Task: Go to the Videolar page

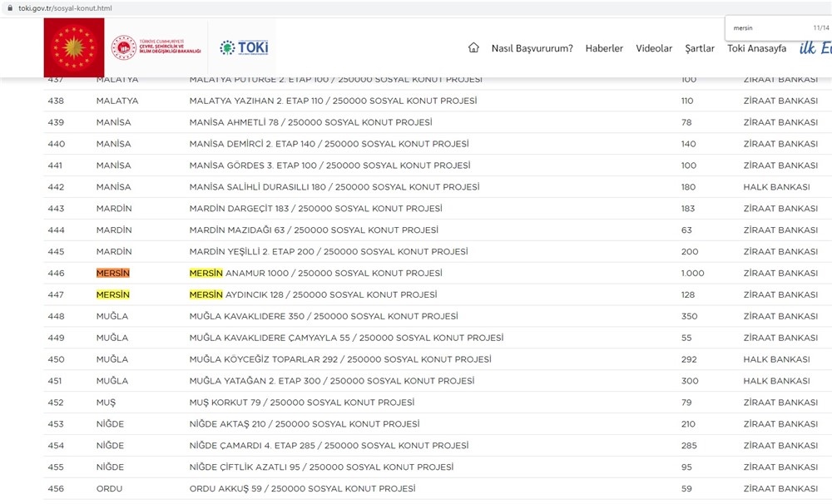Action: [x=654, y=48]
